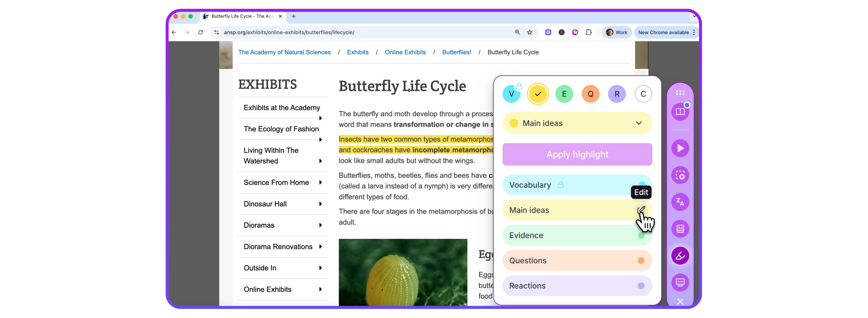Viewport: 868px width, 318px height.
Task: Open the Butterflies! breadcrumb link
Action: click(457, 52)
